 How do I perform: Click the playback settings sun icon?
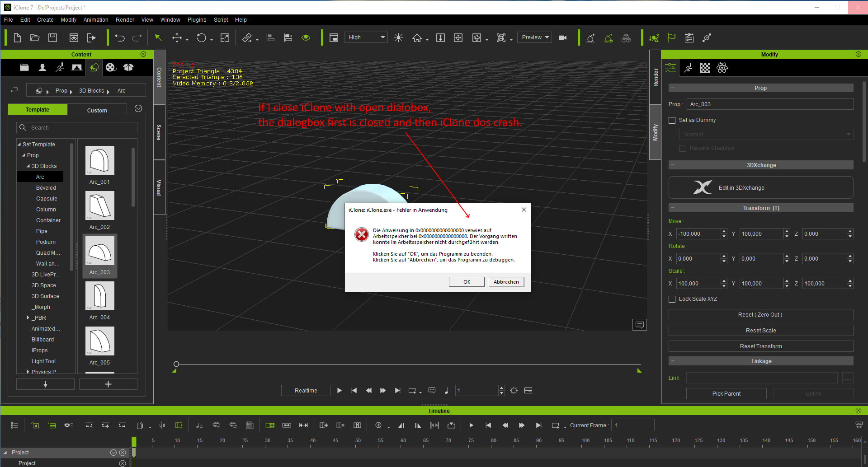[x=514, y=391]
